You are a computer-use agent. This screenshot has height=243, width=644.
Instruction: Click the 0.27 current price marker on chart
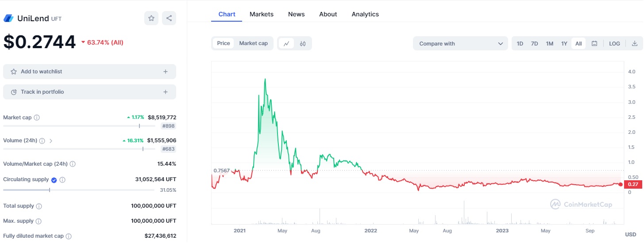(x=633, y=184)
